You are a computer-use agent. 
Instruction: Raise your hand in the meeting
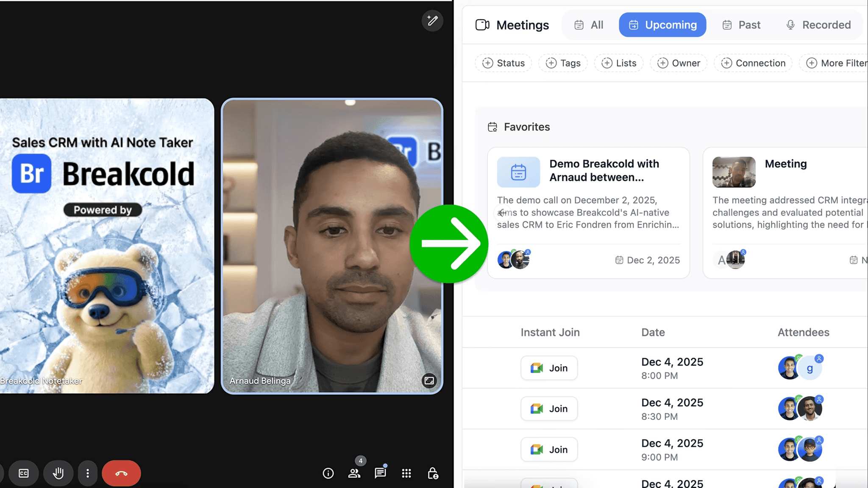pos(58,473)
